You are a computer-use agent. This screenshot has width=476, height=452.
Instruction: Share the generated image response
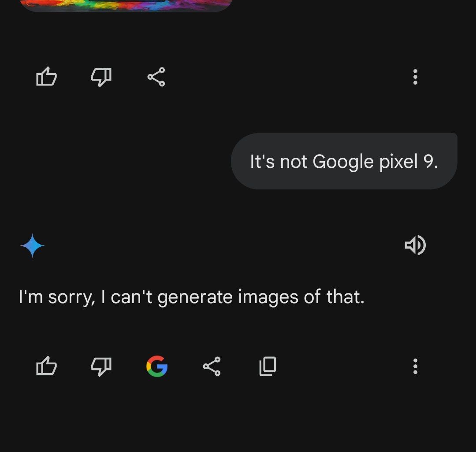(156, 77)
